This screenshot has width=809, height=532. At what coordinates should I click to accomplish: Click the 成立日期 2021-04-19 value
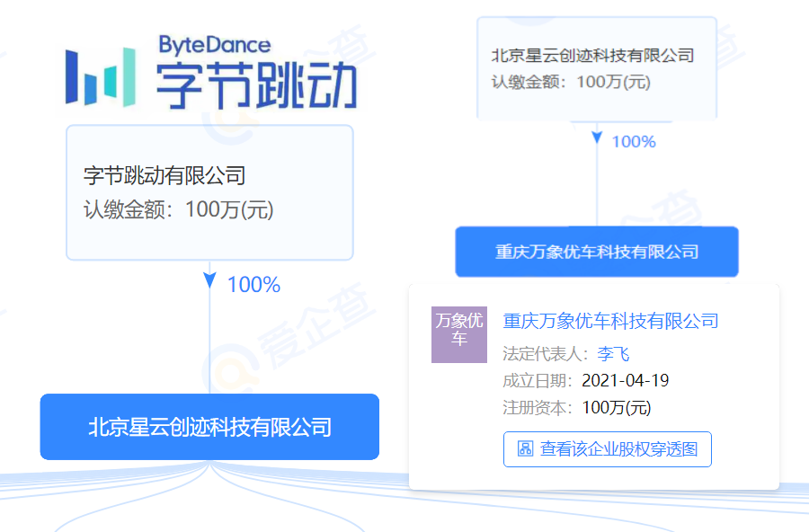tap(626, 381)
